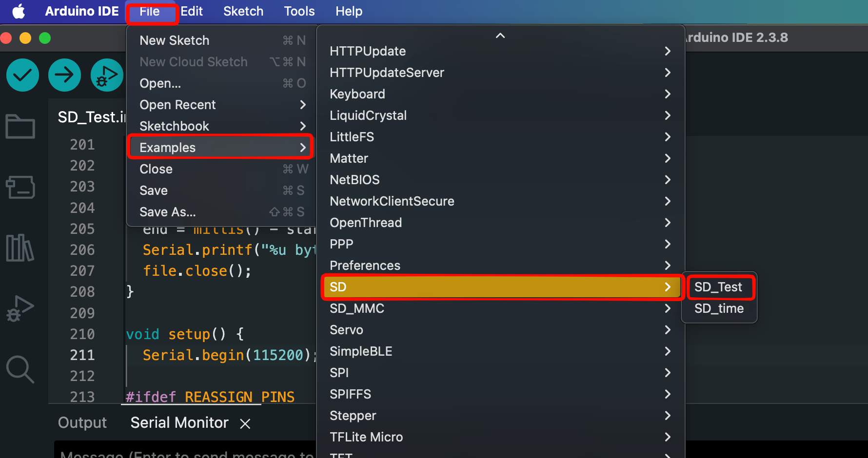The image size is (868, 458).
Task: Open the Apple menu
Action: (x=19, y=11)
